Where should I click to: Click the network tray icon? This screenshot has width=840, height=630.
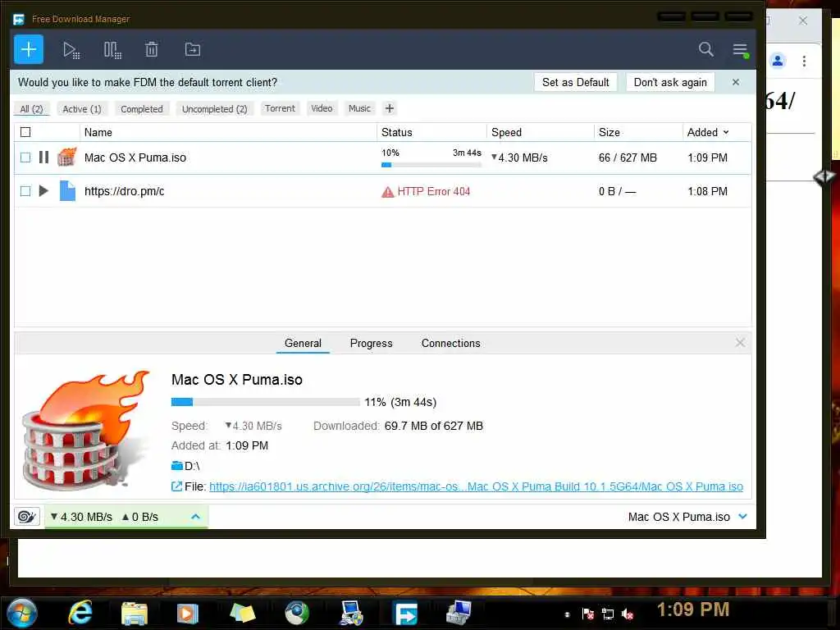click(x=608, y=614)
